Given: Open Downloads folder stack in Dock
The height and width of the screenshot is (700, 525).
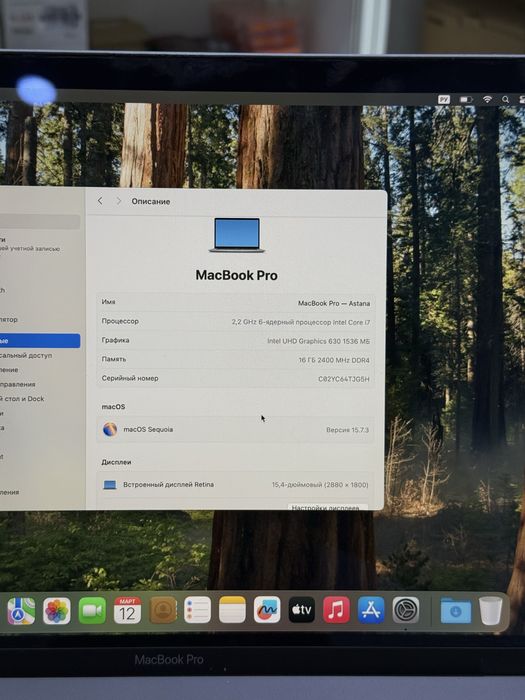Looking at the screenshot, I should [456, 610].
